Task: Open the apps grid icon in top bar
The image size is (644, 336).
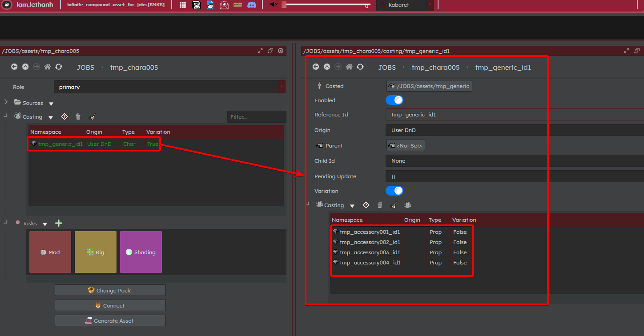Action: pos(183,5)
